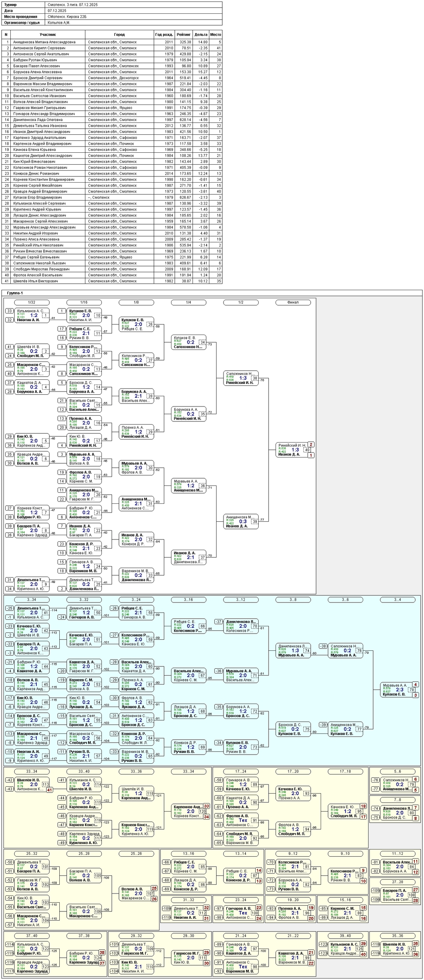The width and height of the screenshot is (424, 980).
Task: Click the "1/4" round header
Action: [x=188, y=302]
